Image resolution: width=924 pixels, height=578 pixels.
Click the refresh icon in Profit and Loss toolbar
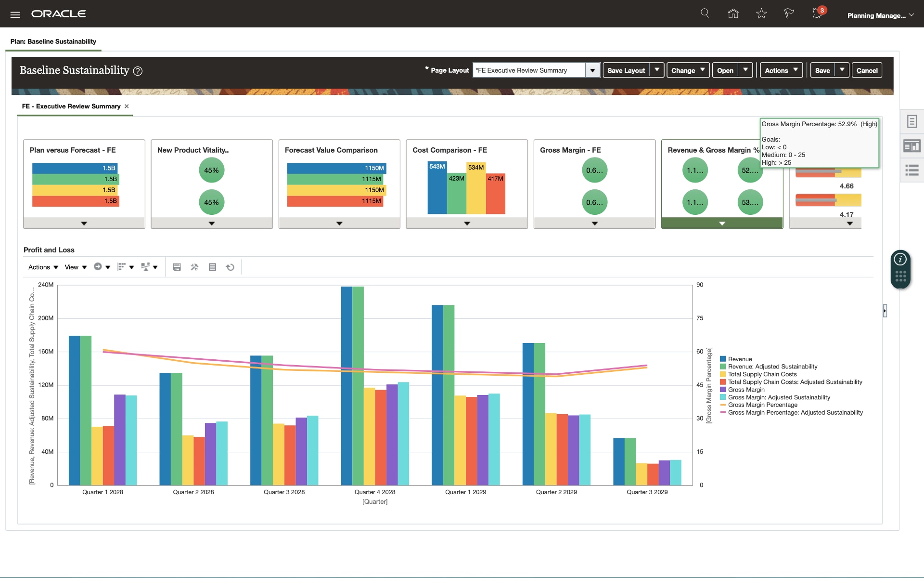point(230,267)
